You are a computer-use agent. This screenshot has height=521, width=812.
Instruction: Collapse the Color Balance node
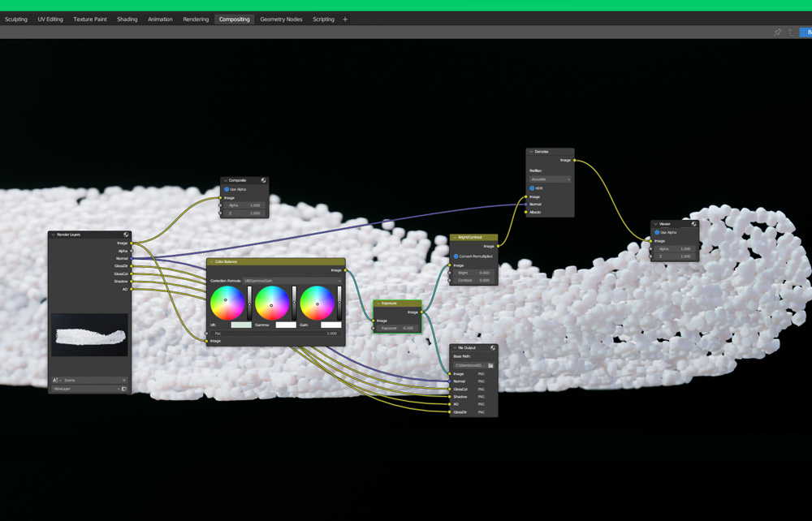pos(211,262)
